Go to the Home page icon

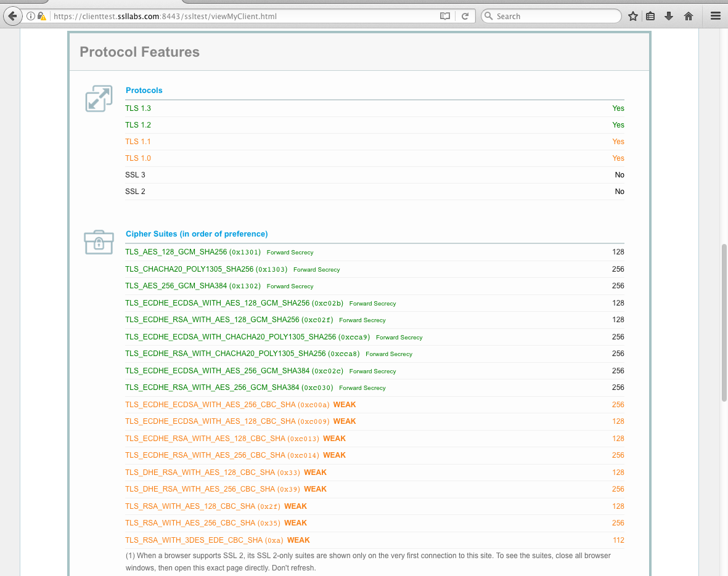point(689,16)
